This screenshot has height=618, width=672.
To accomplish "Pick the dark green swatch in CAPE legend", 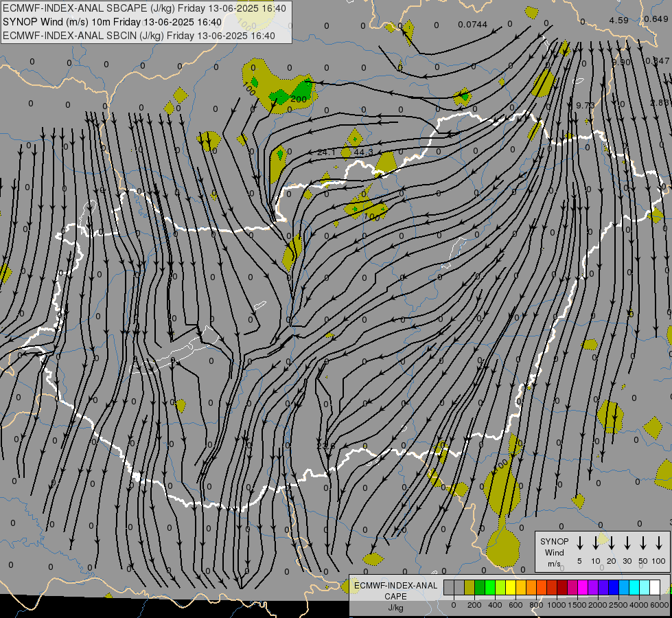I will click(x=480, y=587).
